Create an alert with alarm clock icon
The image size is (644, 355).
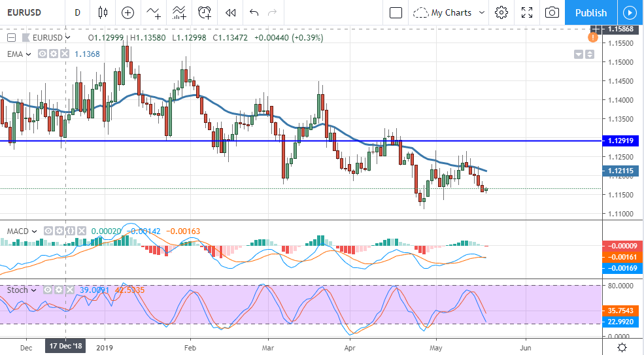pyautogui.click(x=205, y=12)
